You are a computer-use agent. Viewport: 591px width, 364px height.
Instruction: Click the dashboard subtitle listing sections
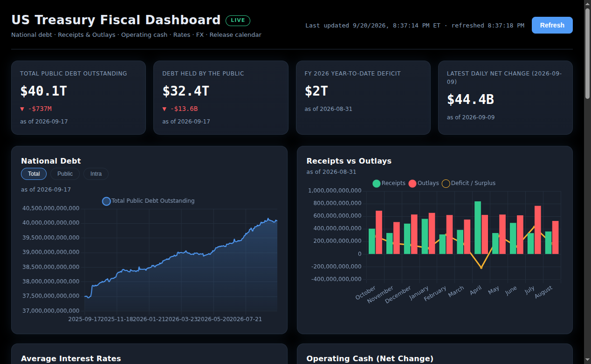[x=136, y=35]
